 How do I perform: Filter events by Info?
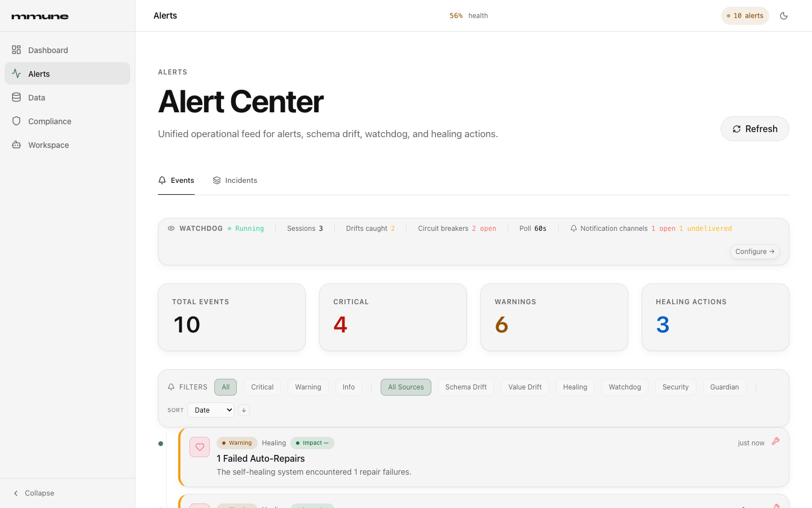pyautogui.click(x=348, y=387)
